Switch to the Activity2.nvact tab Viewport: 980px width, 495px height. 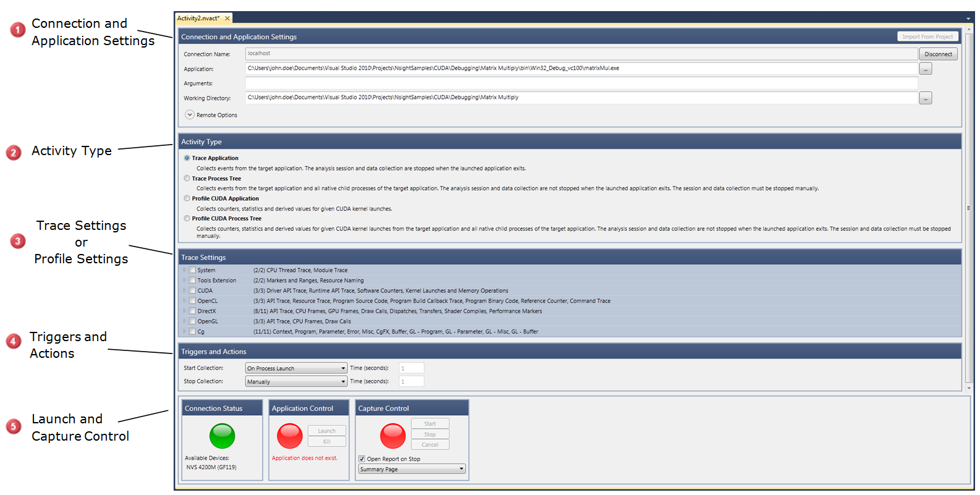click(198, 19)
